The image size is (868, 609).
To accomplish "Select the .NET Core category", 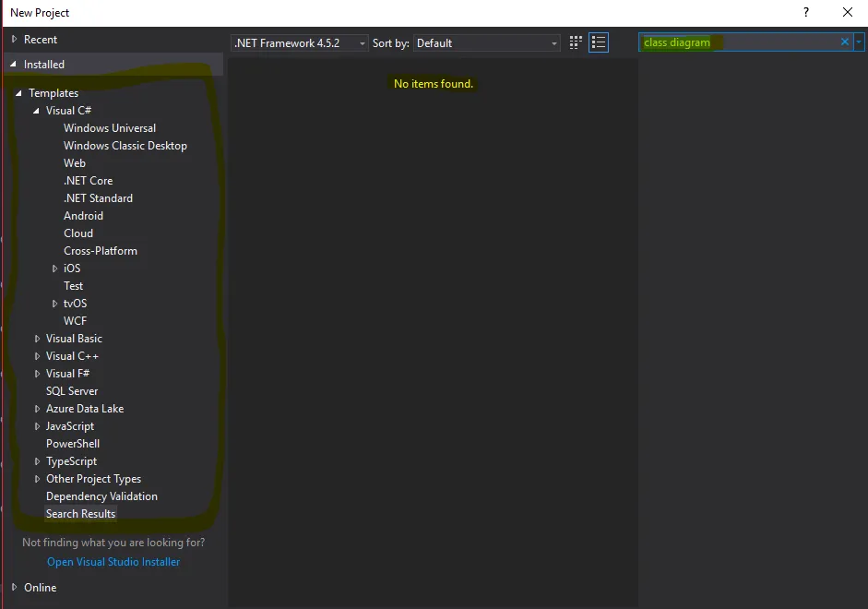I will (88, 181).
